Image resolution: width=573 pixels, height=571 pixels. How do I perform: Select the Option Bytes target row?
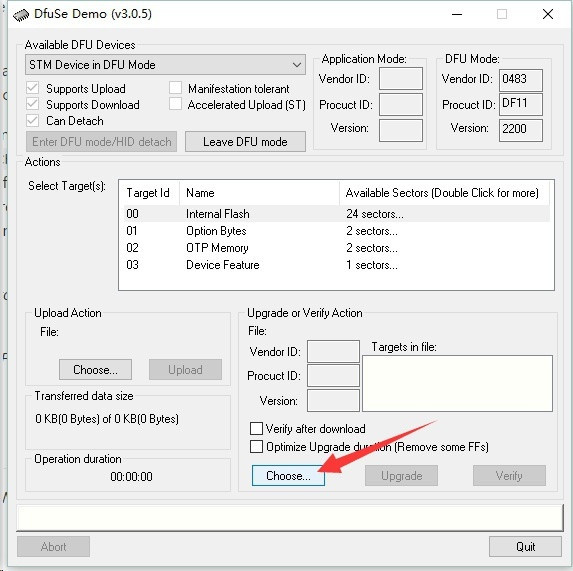point(337,231)
